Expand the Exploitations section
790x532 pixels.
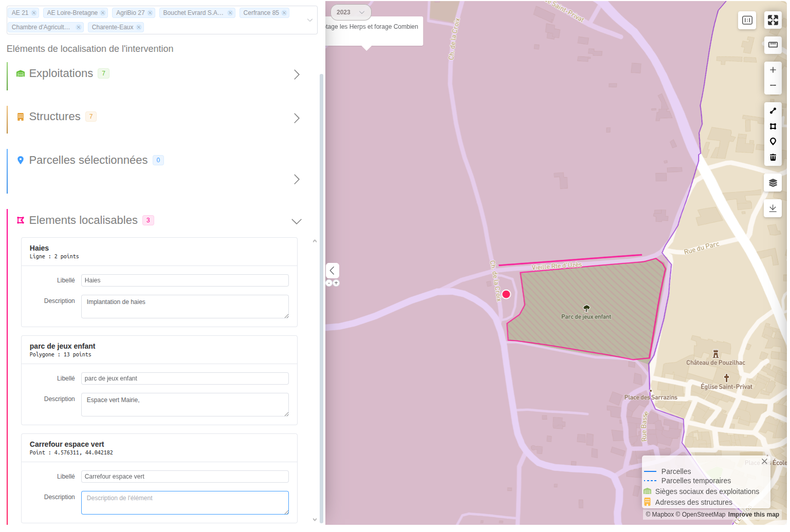click(297, 74)
